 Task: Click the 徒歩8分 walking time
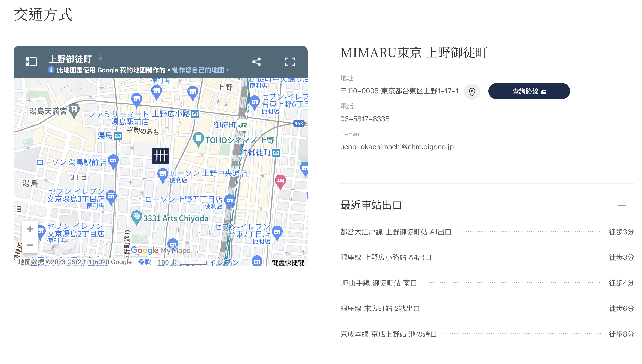622,334
